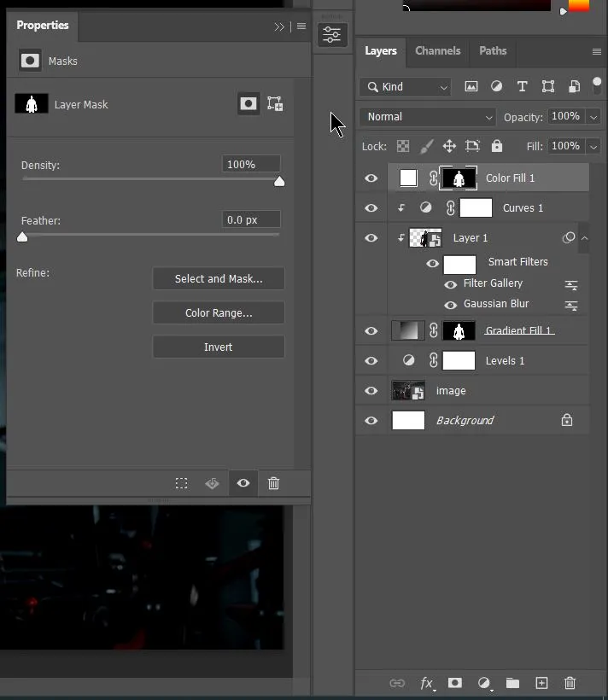Filter layers by smart objects
This screenshot has width=608, height=700.
574,86
